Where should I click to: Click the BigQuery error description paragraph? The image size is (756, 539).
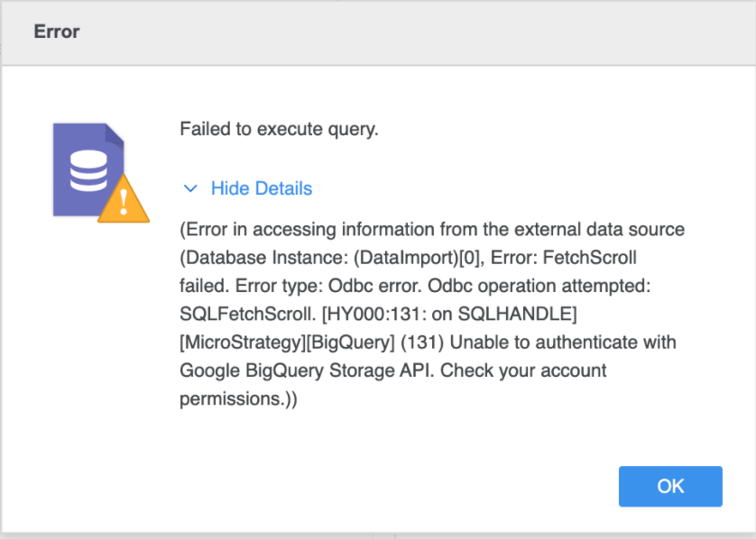[433, 314]
